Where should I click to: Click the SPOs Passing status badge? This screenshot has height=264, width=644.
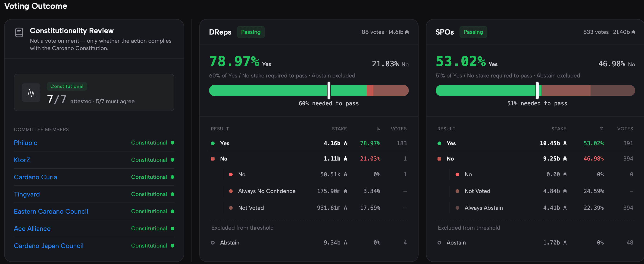473,32
